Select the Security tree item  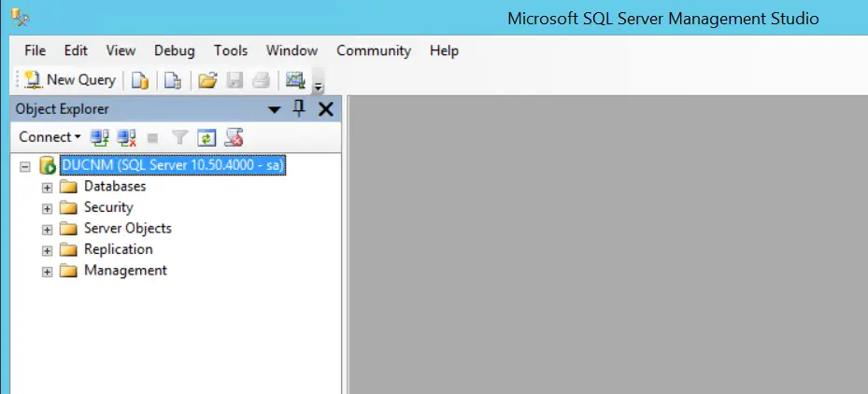[x=108, y=207]
